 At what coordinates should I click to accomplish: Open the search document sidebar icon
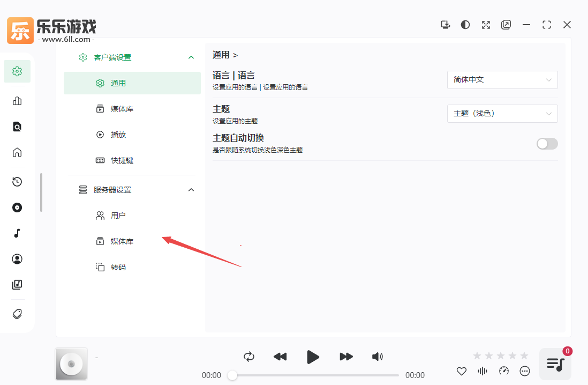pyautogui.click(x=17, y=127)
